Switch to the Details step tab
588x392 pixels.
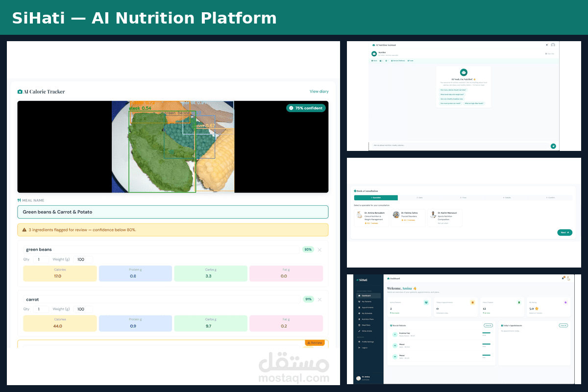tap(507, 197)
